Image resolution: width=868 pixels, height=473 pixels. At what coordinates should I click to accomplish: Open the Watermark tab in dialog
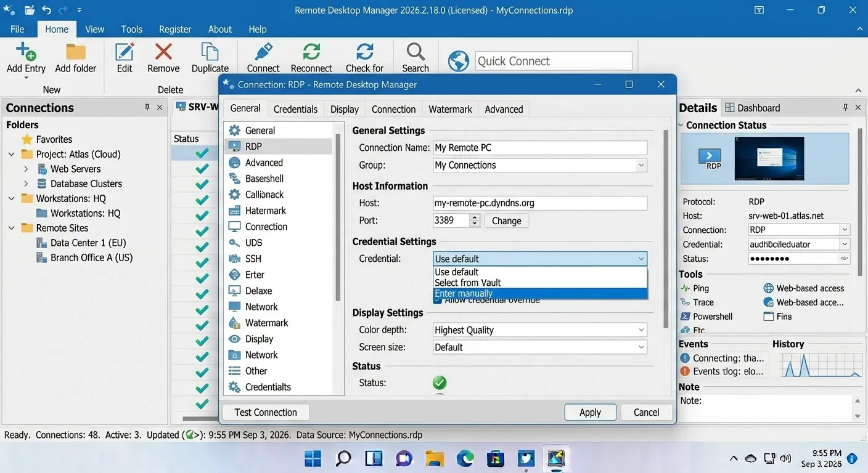coord(450,109)
